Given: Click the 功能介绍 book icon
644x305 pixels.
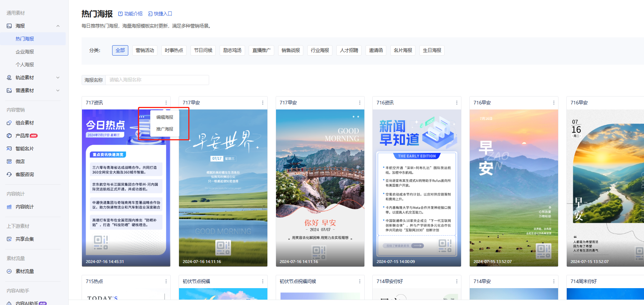Looking at the screenshot, I should [x=120, y=14].
